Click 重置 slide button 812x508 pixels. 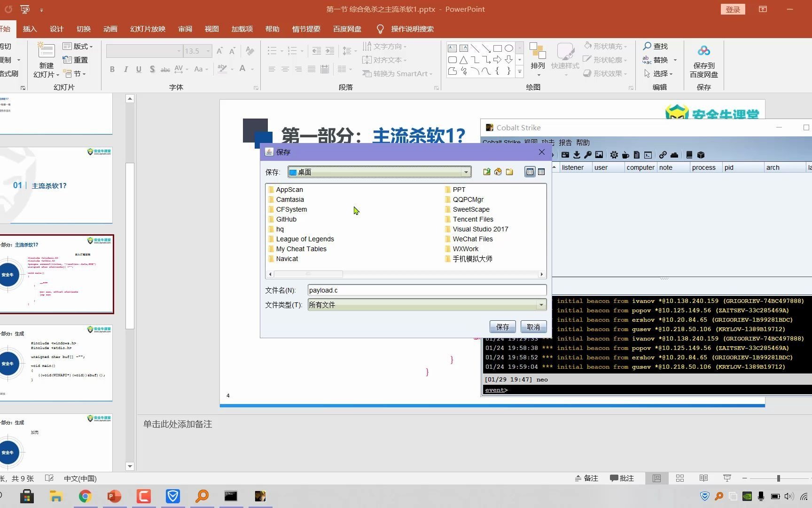pyautogui.click(x=76, y=60)
